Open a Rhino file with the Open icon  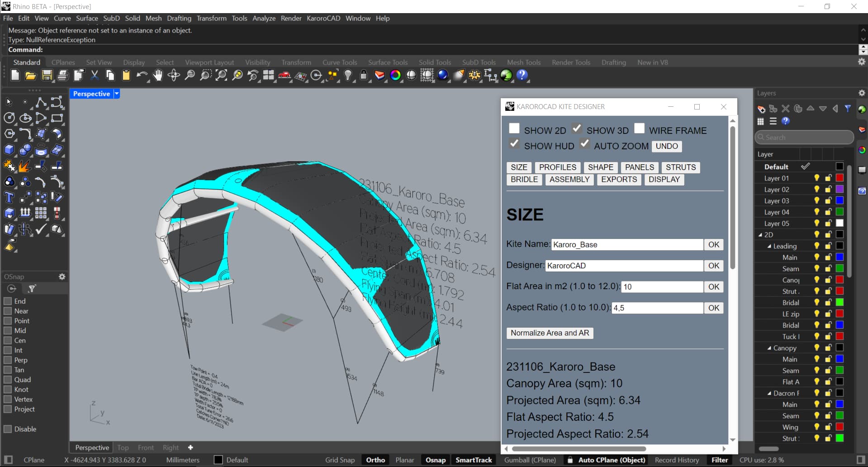click(30, 76)
